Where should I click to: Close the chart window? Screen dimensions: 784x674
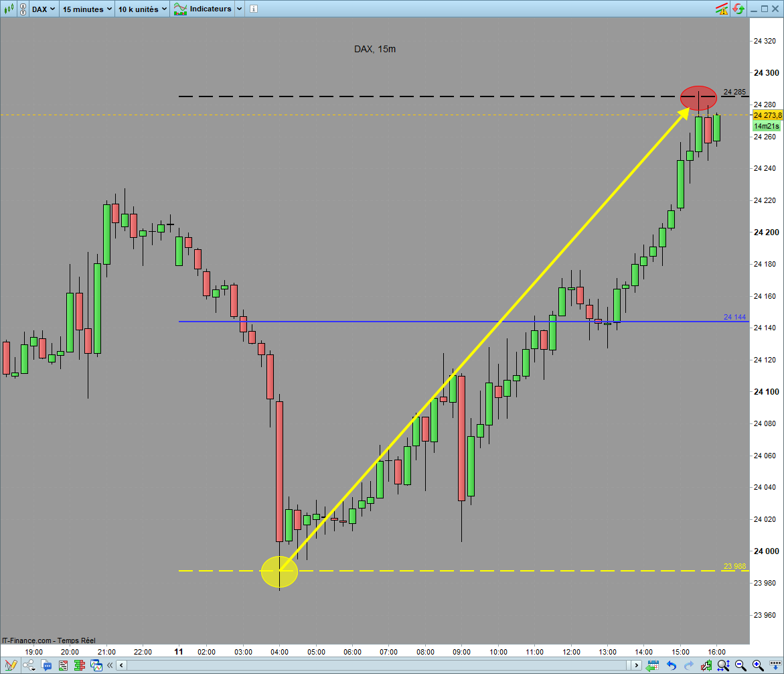775,9
